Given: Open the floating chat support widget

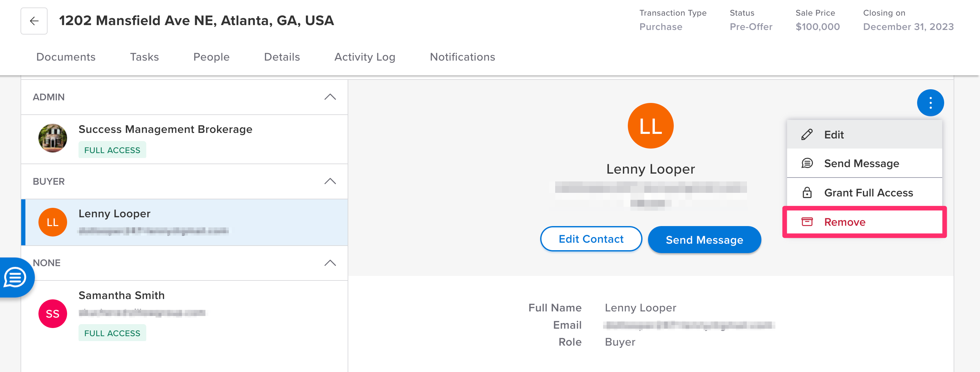Looking at the screenshot, I should (16, 277).
